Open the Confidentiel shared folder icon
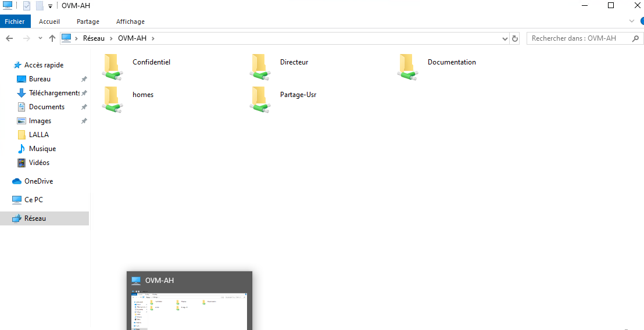The width and height of the screenshot is (644, 330). (x=112, y=67)
